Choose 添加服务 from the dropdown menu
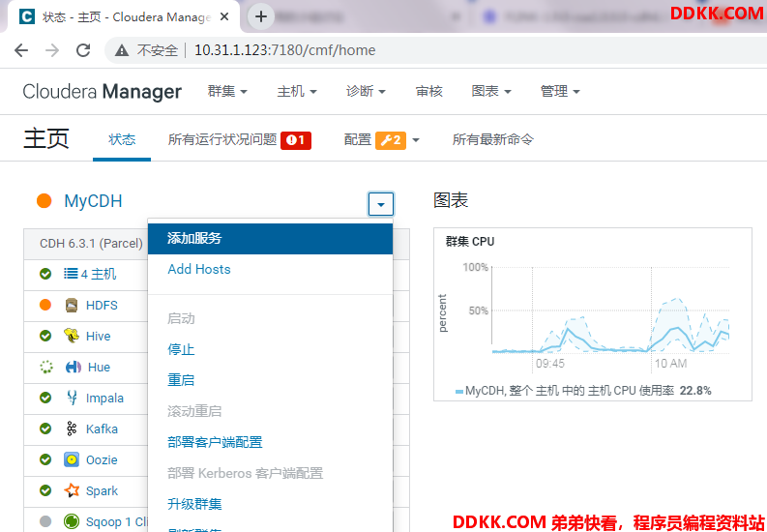767x532 pixels. 270,239
